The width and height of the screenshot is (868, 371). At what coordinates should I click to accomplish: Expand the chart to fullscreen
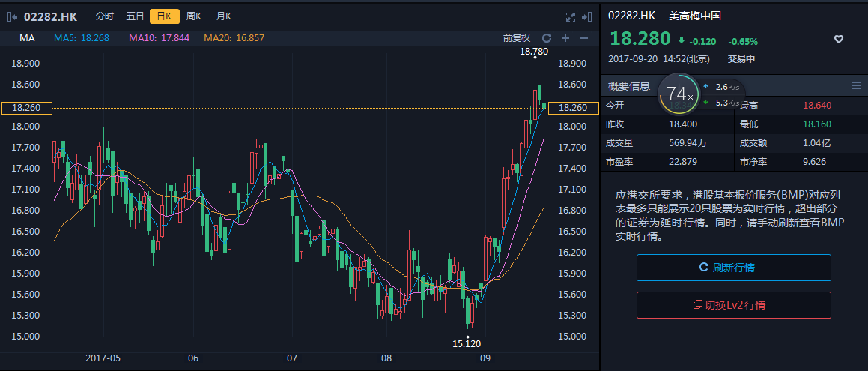569,16
